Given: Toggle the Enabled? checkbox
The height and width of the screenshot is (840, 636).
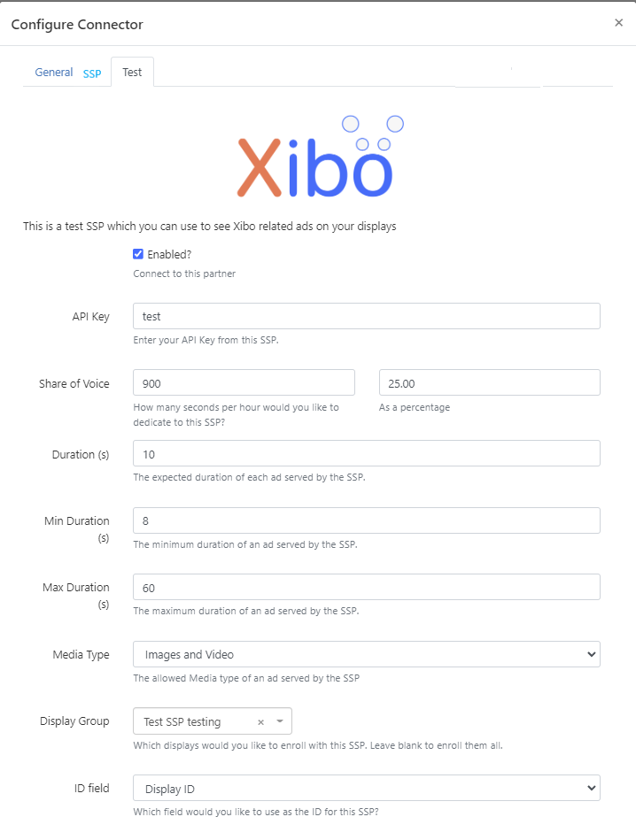Looking at the screenshot, I should pyautogui.click(x=138, y=254).
